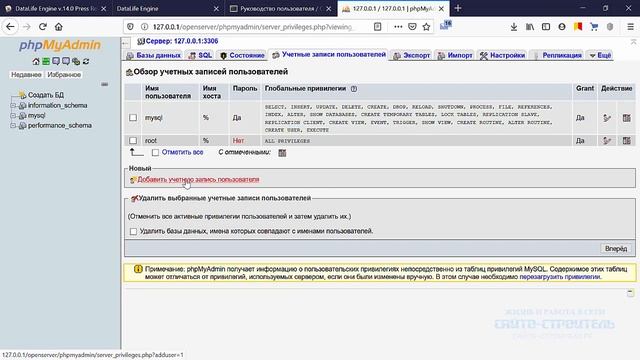The image size is (640, 360).
Task: Save page to Pocket icon
Action: coord(412,27)
